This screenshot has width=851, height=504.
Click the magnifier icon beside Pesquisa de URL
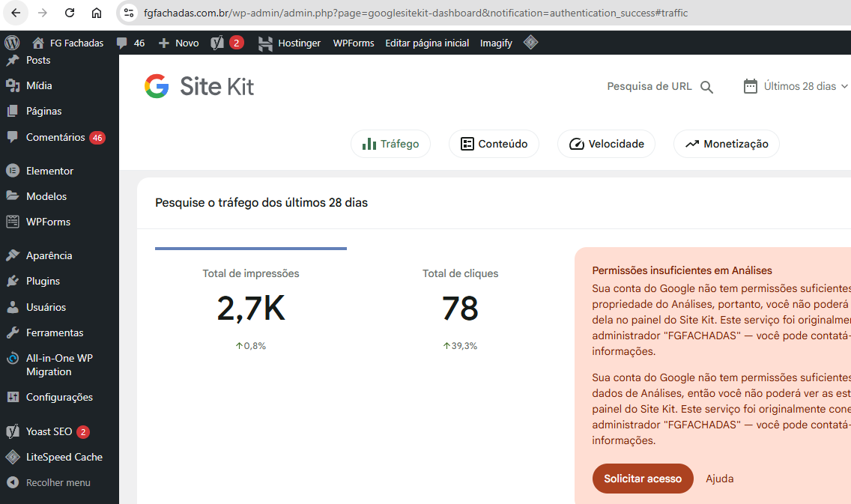[706, 87]
